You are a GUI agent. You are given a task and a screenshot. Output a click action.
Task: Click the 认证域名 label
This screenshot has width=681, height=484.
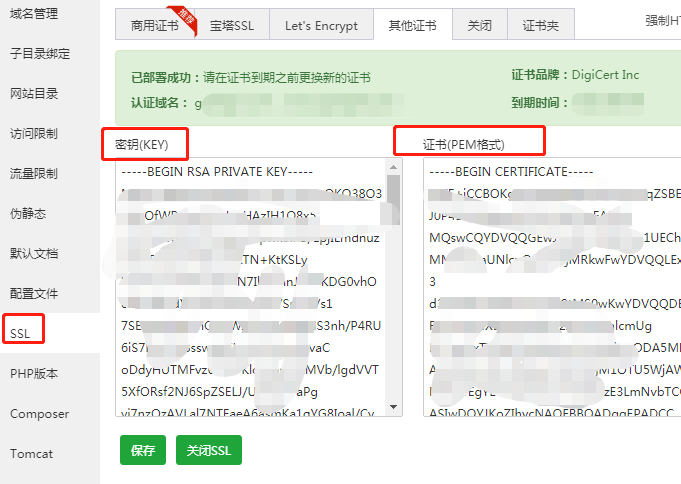(x=159, y=103)
